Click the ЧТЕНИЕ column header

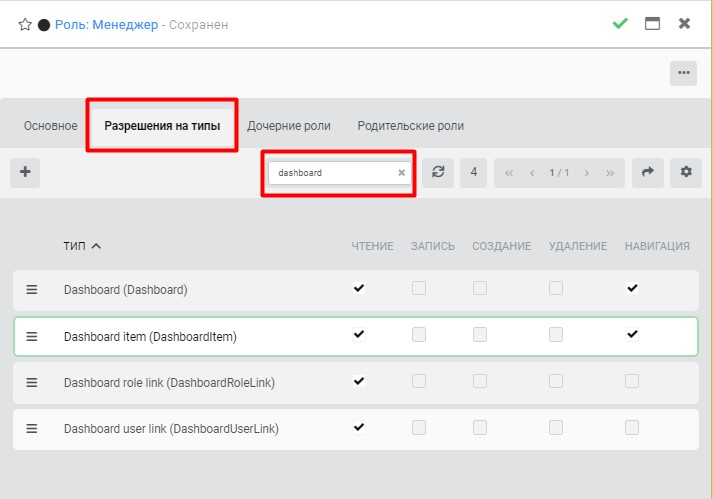(x=372, y=246)
